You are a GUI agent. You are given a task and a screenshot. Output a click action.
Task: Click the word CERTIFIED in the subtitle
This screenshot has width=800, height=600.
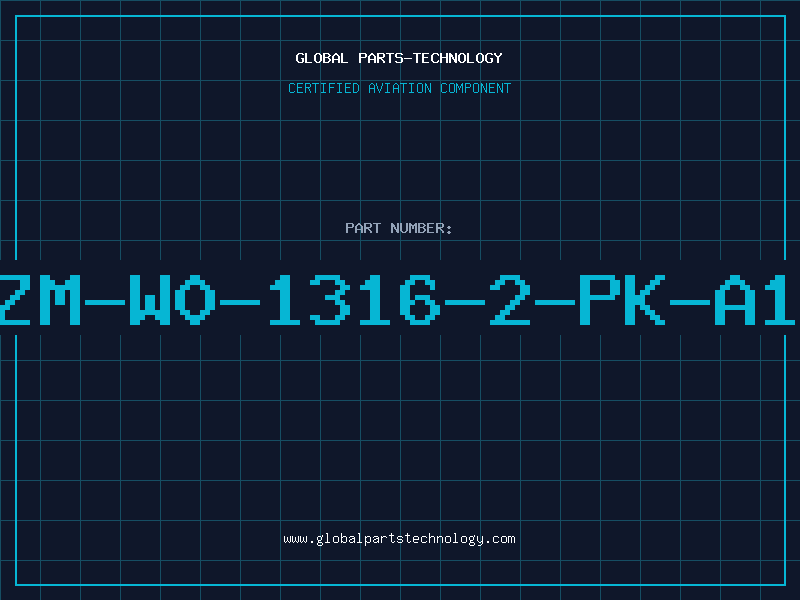click(324, 88)
